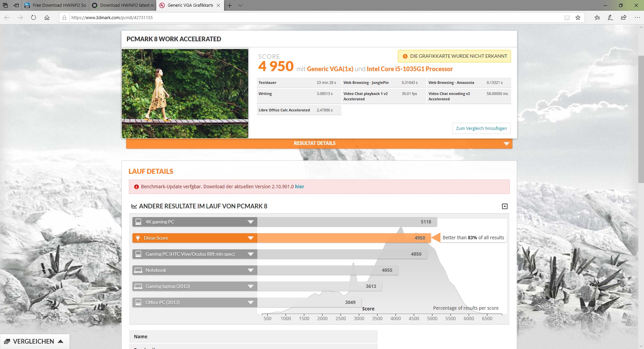
Task: Set aside tabs icon in title bar
Action: click(16, 5)
